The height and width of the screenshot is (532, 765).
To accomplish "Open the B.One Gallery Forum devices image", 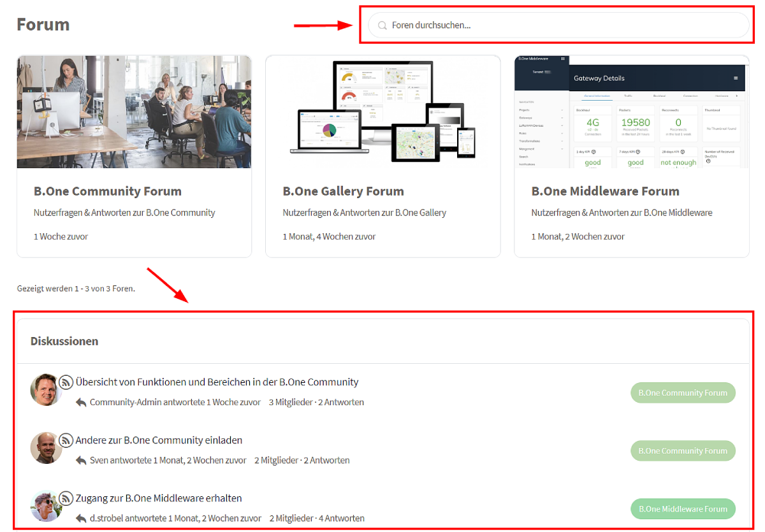I will pyautogui.click(x=382, y=111).
